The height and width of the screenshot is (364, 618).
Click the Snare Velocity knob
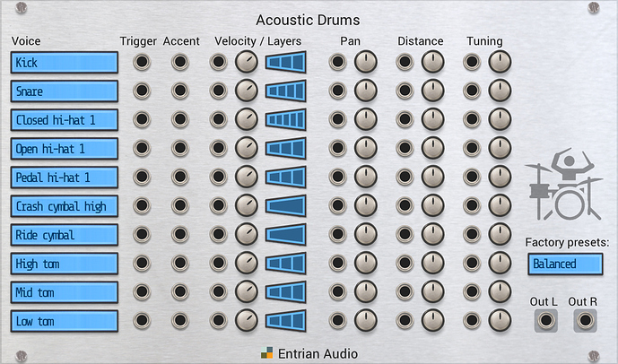coord(247,91)
